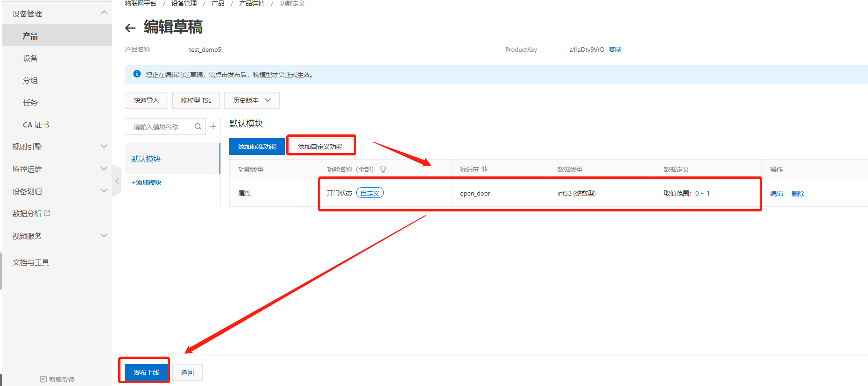This screenshot has height=386, width=868.
Task: Click the 添加自定义功能 button
Action: 320,147
